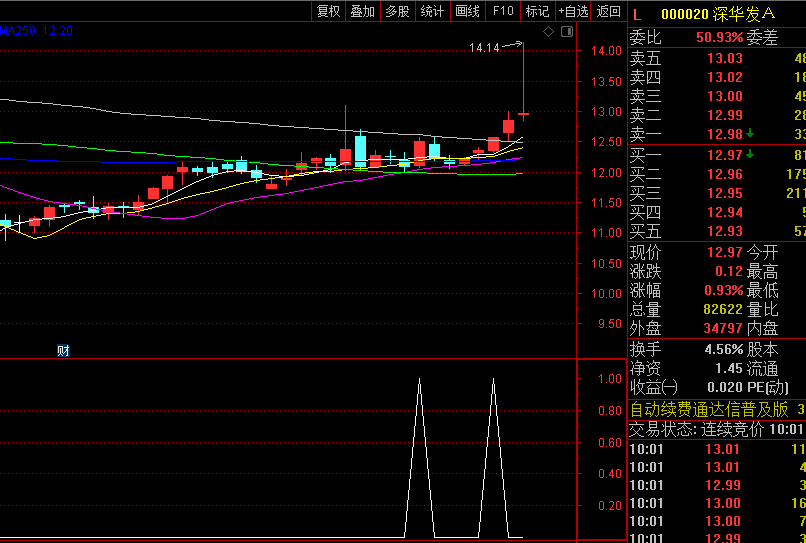Click the tall cyan candlestick near 12.50

(360, 150)
